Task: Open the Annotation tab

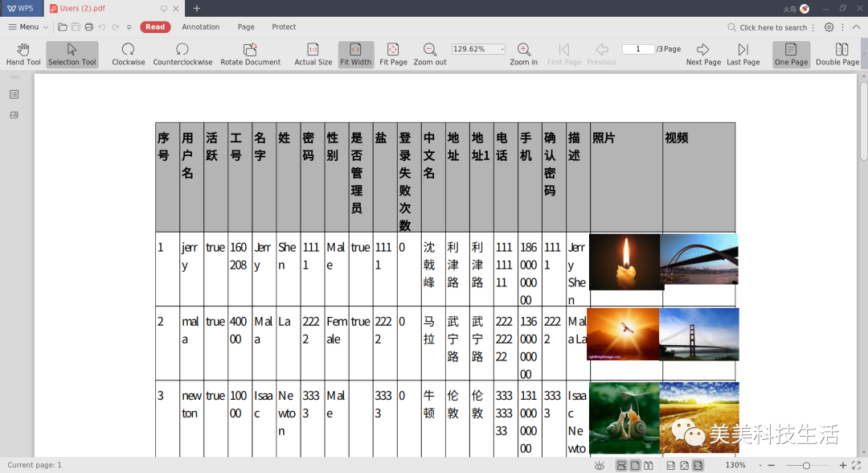Action: click(200, 27)
